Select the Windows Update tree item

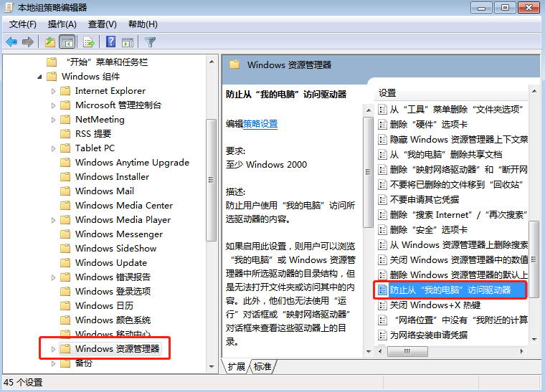pyautogui.click(x=110, y=263)
